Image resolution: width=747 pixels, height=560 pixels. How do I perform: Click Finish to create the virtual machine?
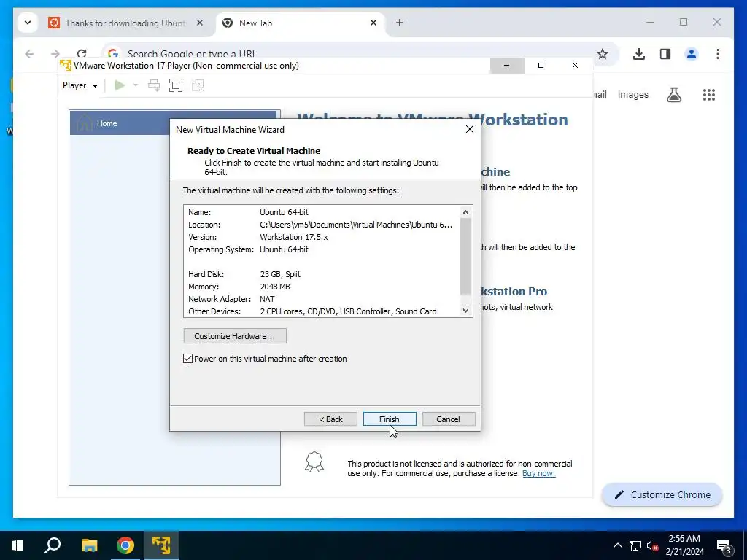[x=390, y=419]
